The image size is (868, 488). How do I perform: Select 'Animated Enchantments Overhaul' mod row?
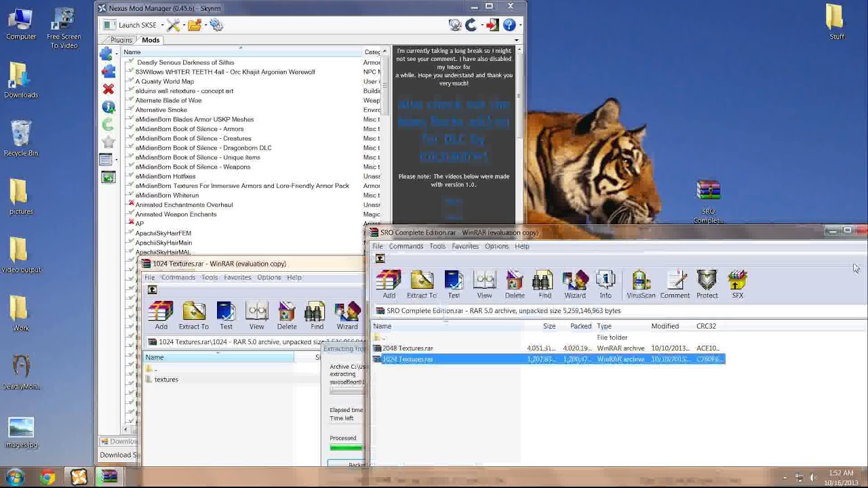(x=184, y=205)
